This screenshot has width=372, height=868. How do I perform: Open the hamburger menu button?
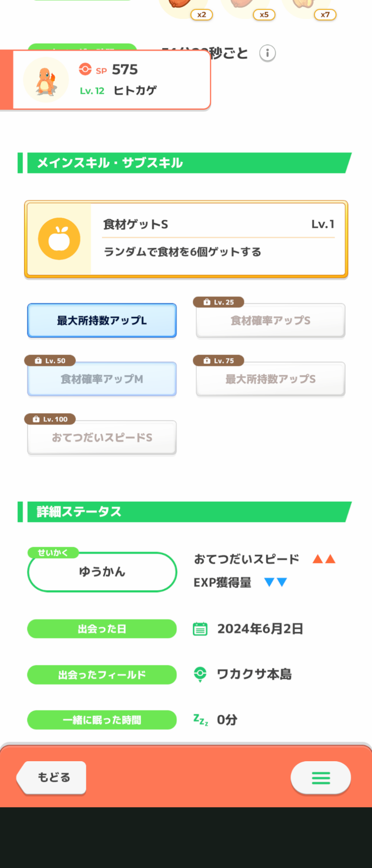click(x=321, y=778)
